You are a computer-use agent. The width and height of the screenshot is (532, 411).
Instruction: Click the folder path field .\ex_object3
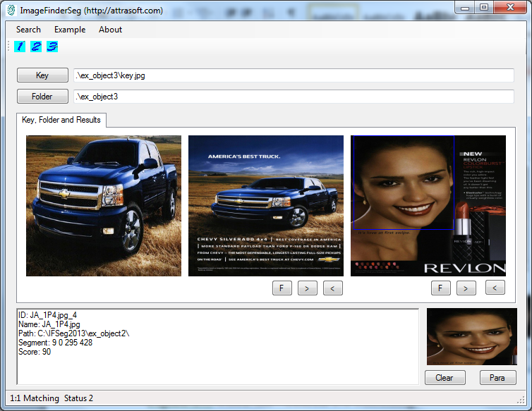(x=294, y=97)
